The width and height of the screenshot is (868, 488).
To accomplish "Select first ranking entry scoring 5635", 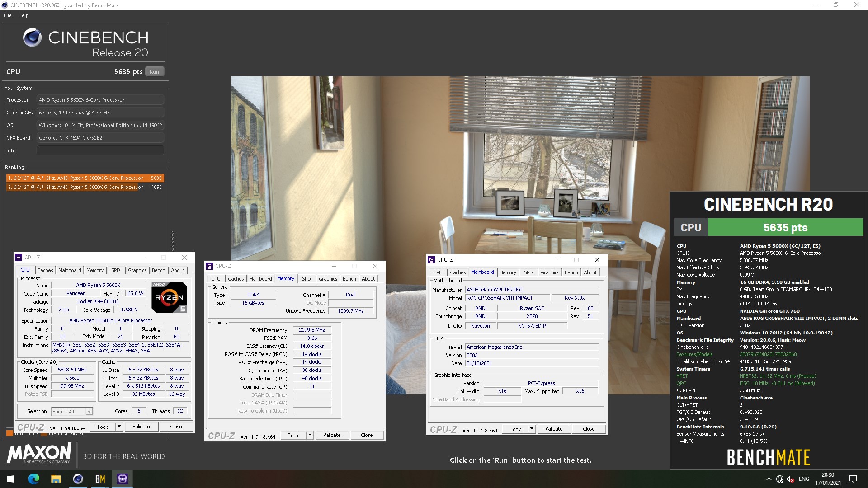I will click(85, 178).
